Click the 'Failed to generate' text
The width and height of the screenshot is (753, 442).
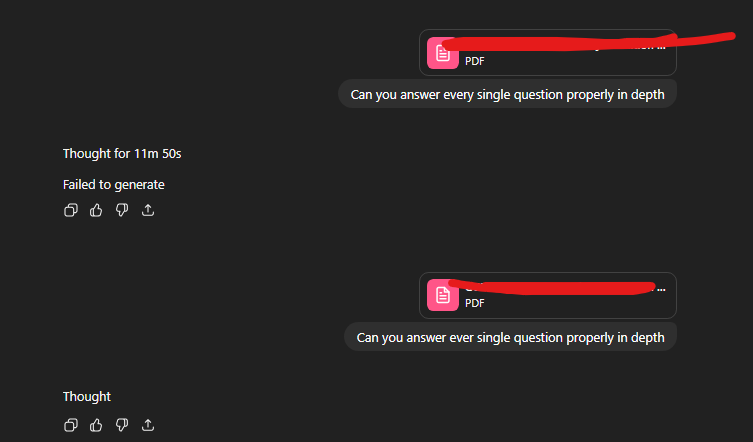114,184
